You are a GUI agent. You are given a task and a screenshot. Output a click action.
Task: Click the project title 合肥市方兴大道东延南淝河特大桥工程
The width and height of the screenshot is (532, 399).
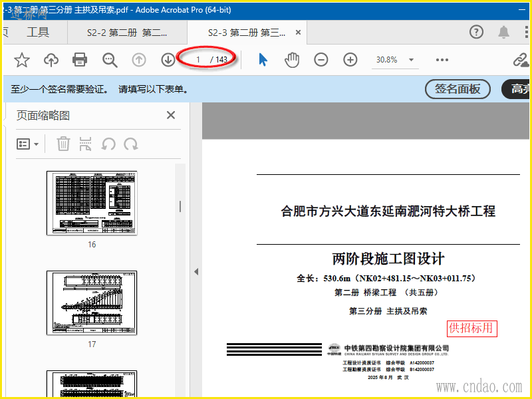[388, 211]
